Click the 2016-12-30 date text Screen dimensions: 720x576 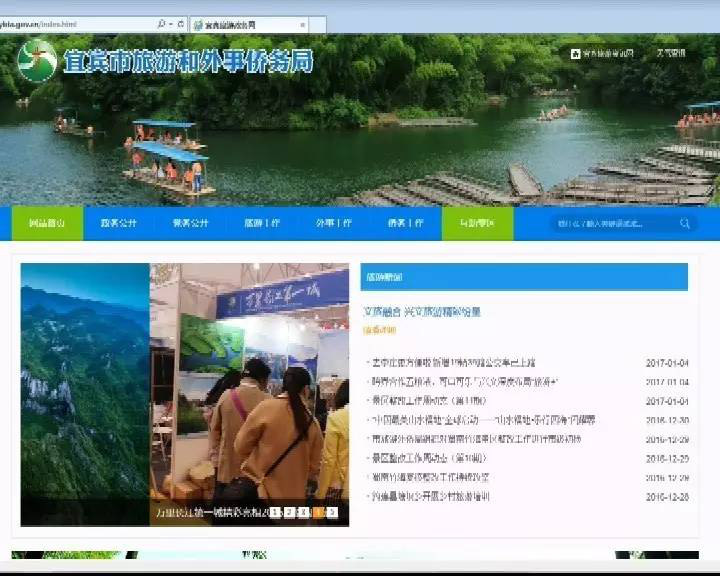667,420
